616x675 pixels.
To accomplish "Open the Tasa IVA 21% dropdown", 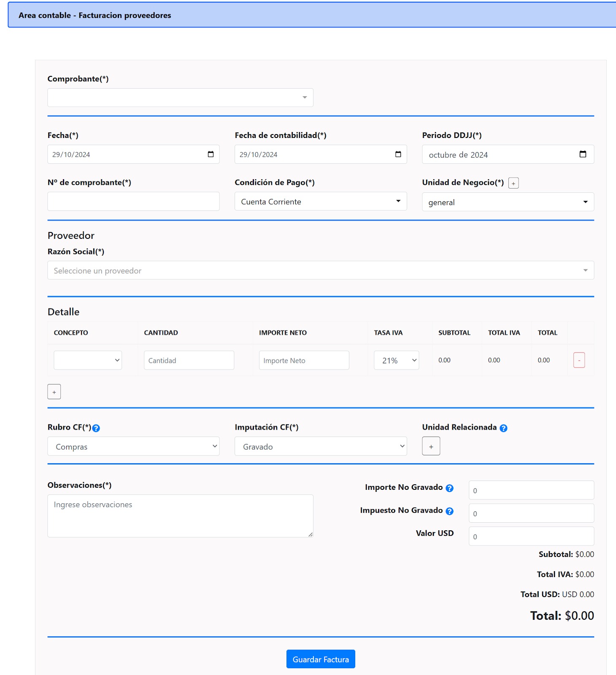I will [396, 360].
